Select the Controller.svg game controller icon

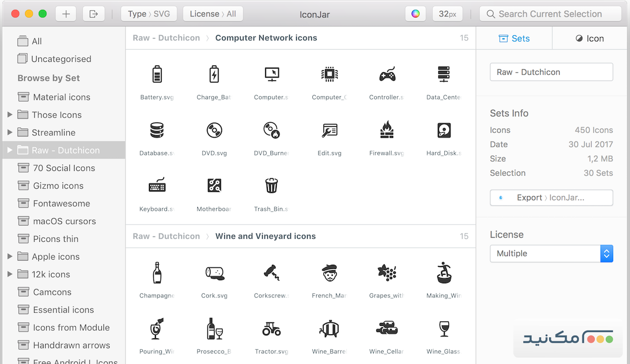pos(386,74)
